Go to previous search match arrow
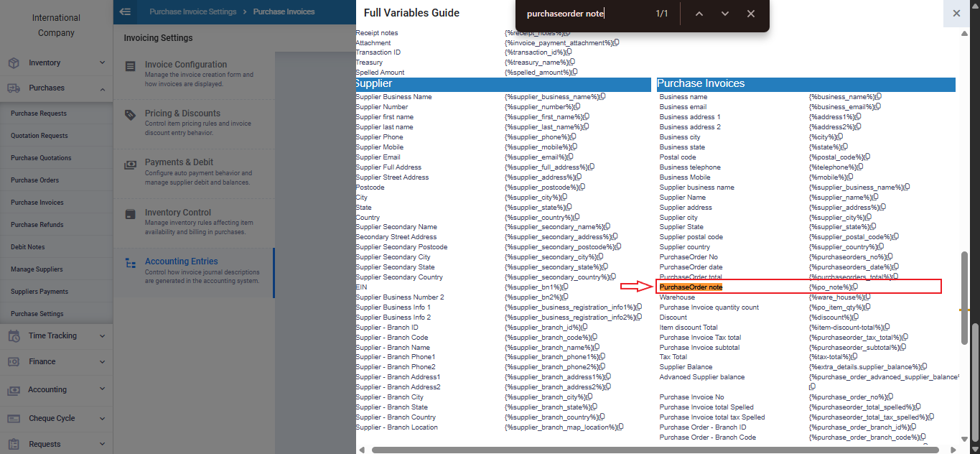 pos(699,14)
